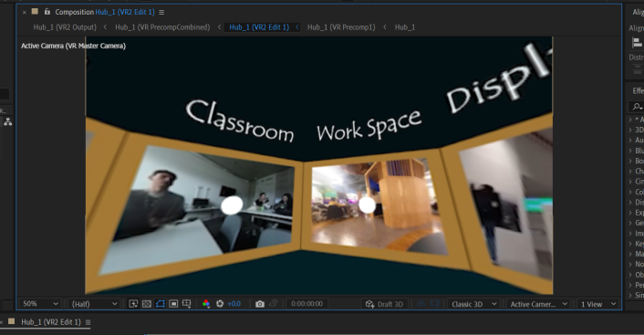Open Fast Previews lightning icon menu

coord(133,304)
